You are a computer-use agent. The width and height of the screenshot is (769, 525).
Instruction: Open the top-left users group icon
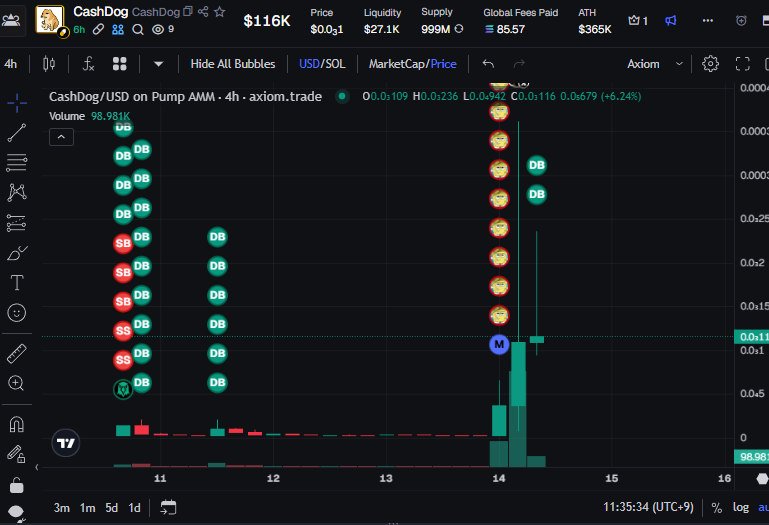point(11,21)
